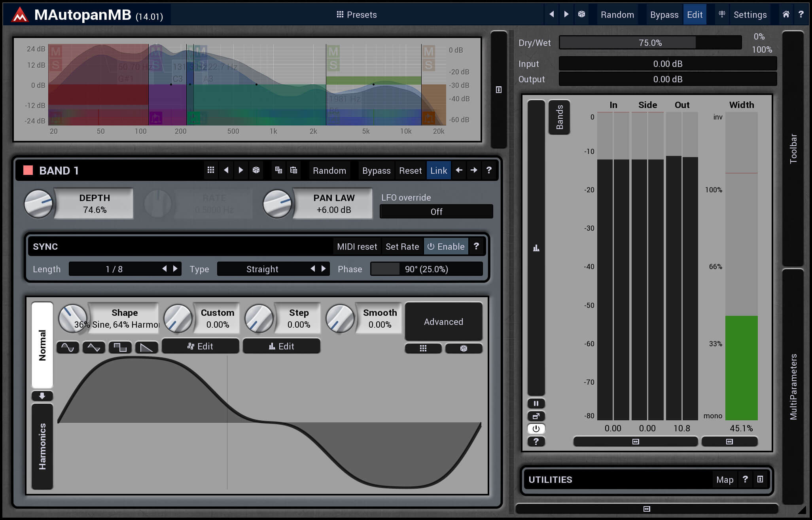
Task: Switch to the Normal shape tab
Action: [x=42, y=345]
